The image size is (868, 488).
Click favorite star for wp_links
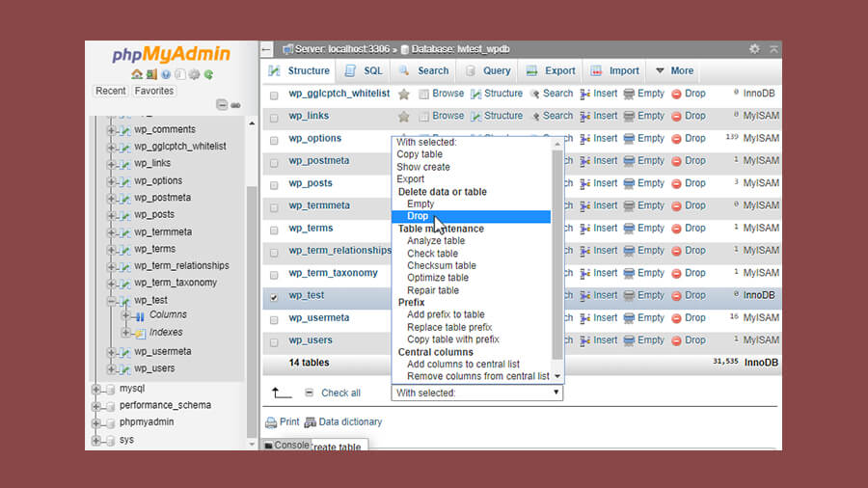[x=404, y=116]
